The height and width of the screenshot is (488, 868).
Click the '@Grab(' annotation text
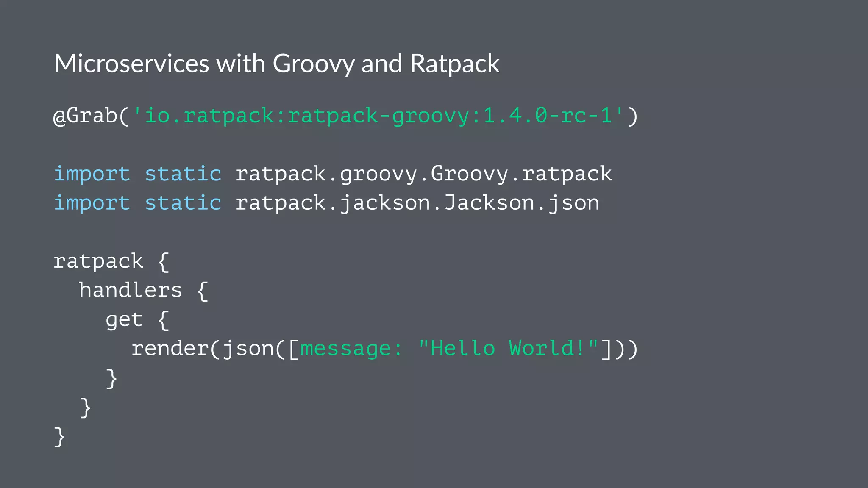click(91, 116)
